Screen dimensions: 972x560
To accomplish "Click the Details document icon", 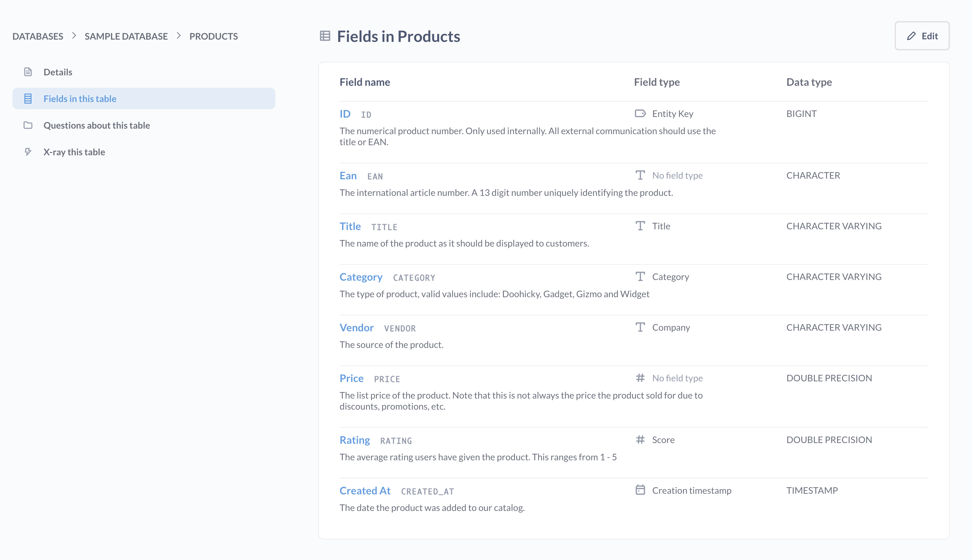I will tap(28, 72).
